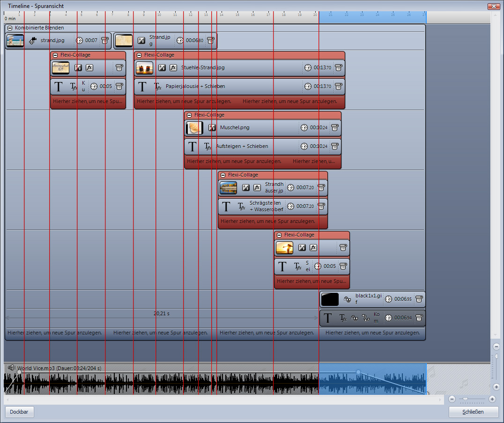The height and width of the screenshot is (423, 504).
Task: Collapse the Flexi-Collage containing Strandhäuser.jpg
Action: 223,175
